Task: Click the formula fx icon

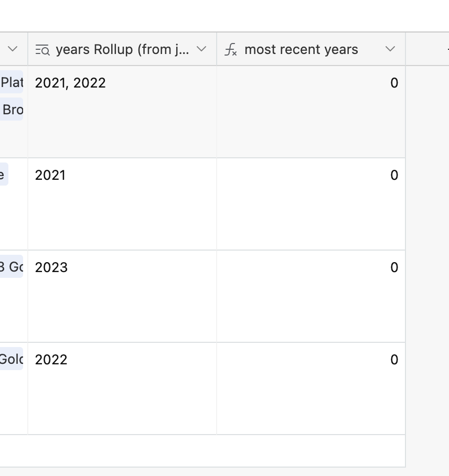Action: pyautogui.click(x=231, y=49)
